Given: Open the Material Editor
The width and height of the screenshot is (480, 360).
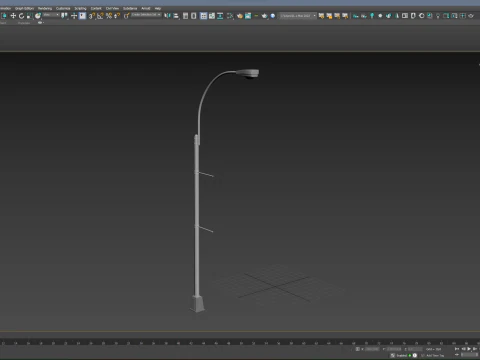Looking at the screenshot, I should point(230,16).
